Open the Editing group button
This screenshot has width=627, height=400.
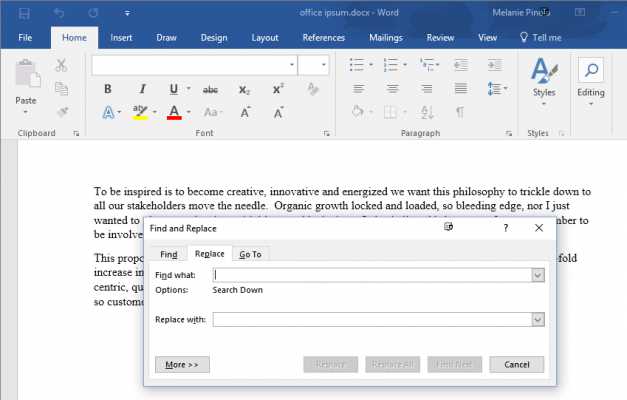[x=591, y=82]
